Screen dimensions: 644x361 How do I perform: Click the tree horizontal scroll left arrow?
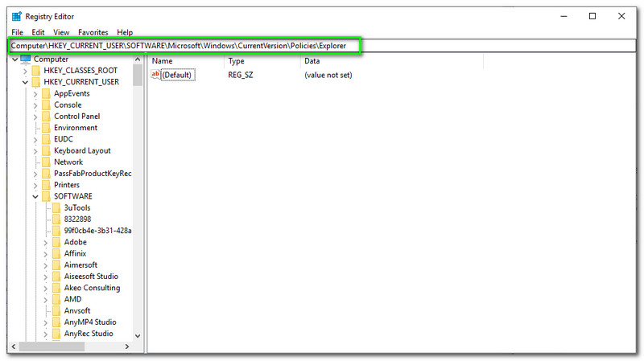(x=14, y=347)
